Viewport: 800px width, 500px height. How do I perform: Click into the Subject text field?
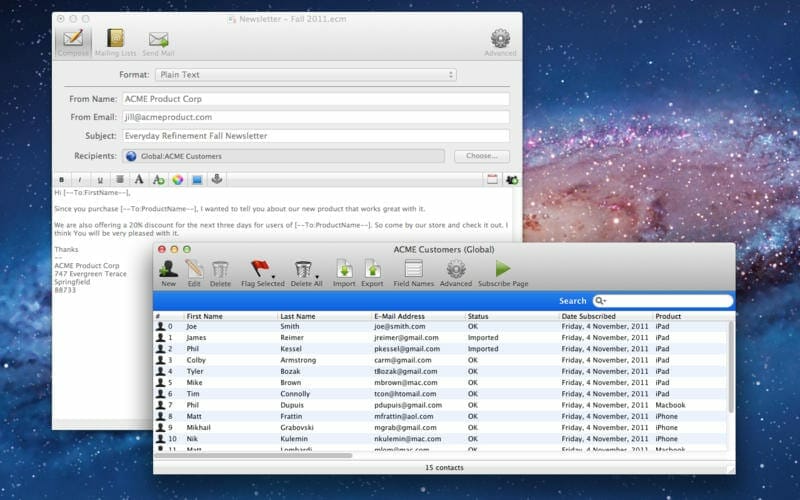click(314, 136)
